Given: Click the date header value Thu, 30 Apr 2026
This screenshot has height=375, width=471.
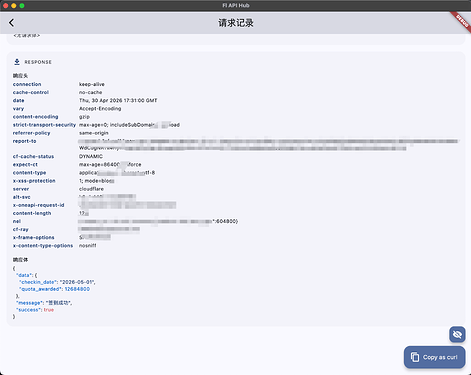Looking at the screenshot, I should click(118, 100).
